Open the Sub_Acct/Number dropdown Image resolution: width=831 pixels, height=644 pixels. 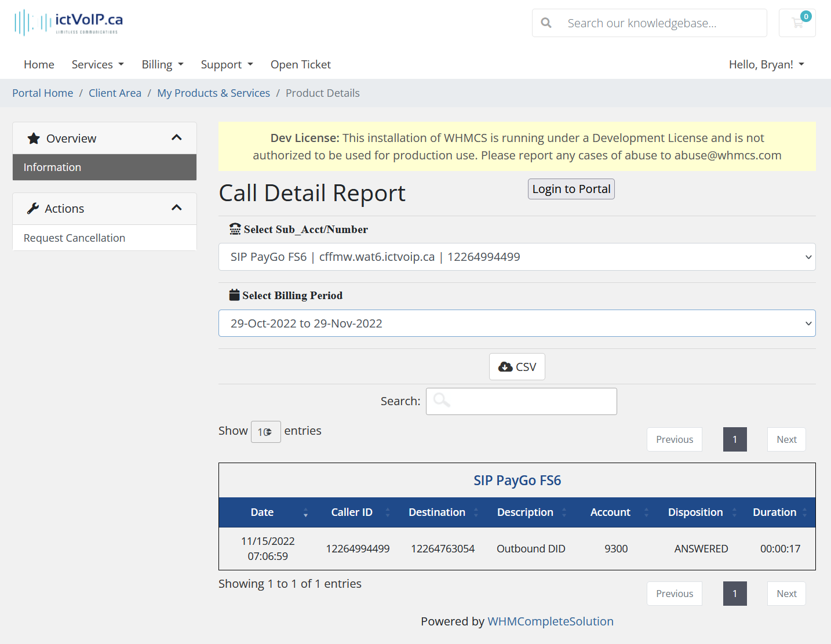click(517, 257)
